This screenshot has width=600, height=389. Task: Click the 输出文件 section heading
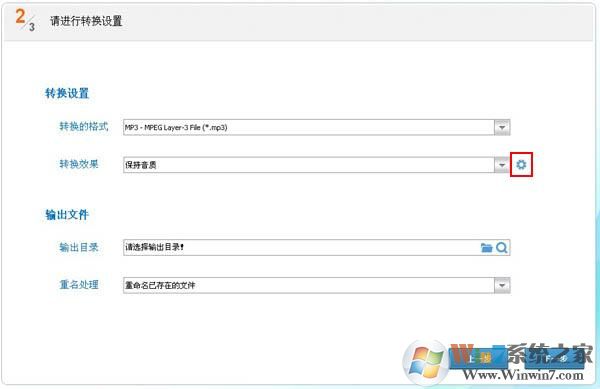click(x=67, y=215)
